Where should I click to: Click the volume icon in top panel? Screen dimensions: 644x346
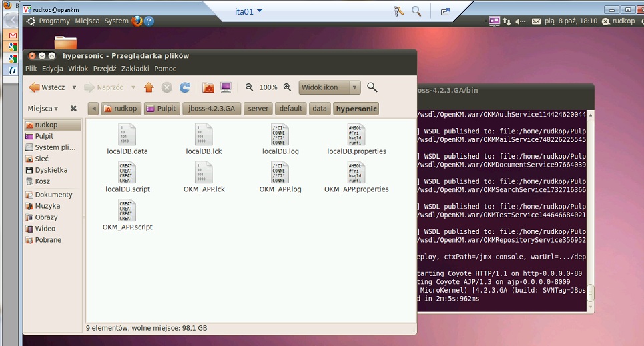[521, 21]
